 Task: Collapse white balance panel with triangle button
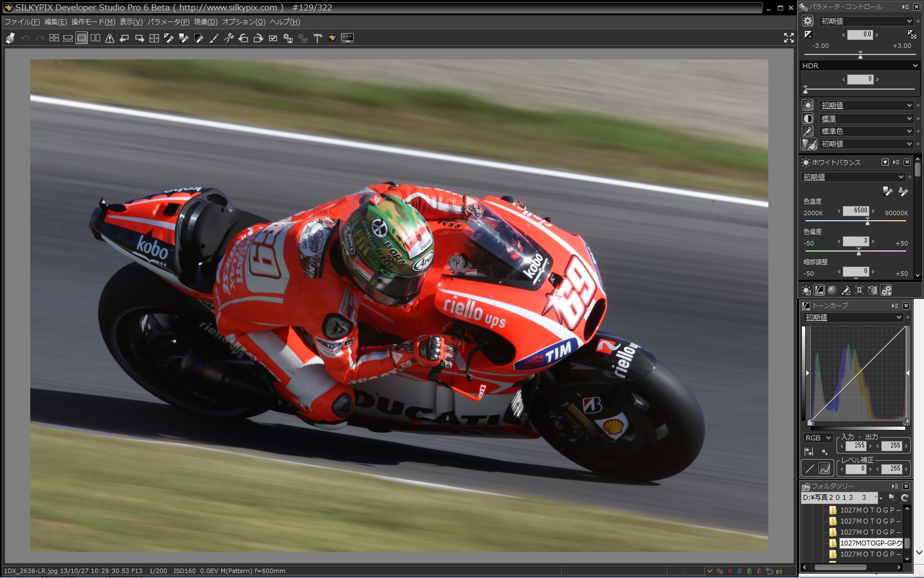885,162
